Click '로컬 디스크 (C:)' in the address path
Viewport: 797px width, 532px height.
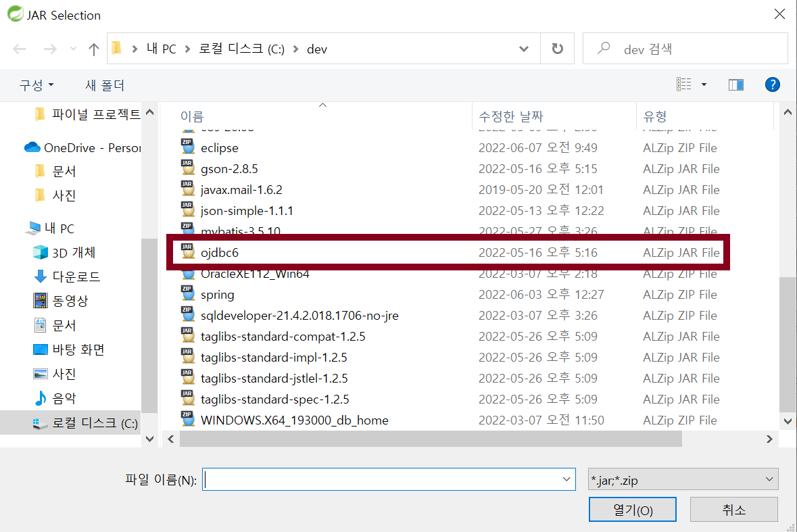(241, 49)
